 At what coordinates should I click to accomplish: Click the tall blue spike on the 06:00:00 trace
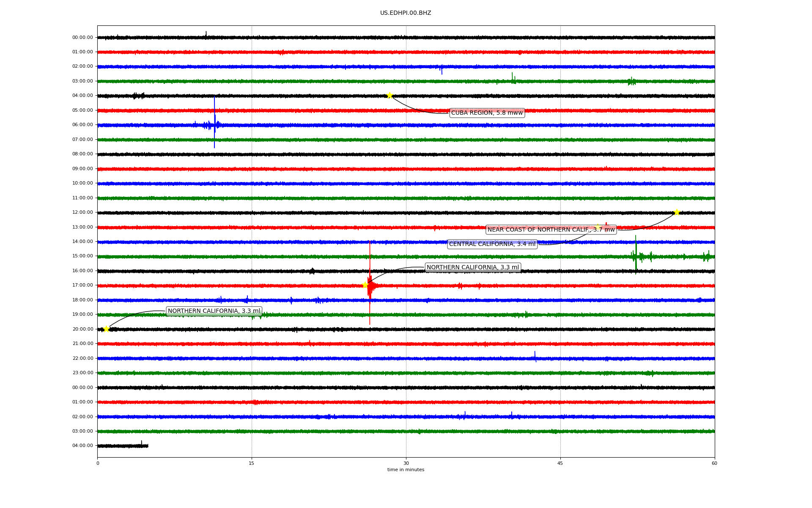[x=214, y=119]
